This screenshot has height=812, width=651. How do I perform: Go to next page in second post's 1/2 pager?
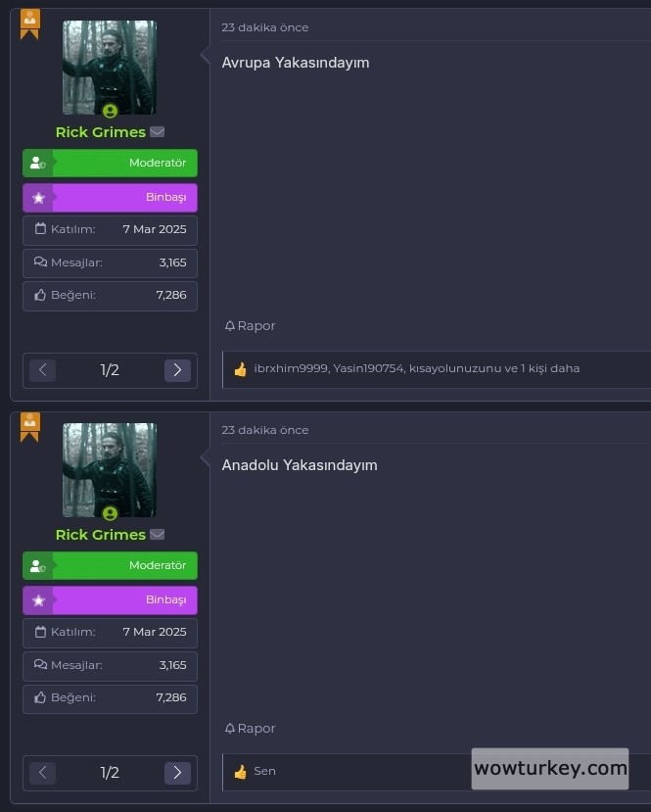click(x=177, y=773)
